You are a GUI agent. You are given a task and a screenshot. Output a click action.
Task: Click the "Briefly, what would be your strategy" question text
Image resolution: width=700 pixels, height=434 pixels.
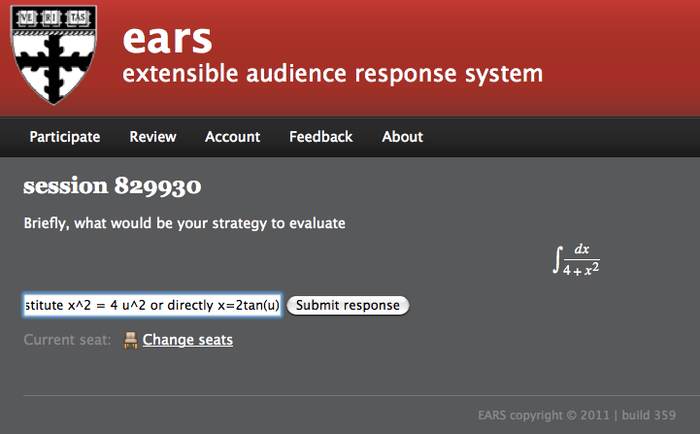pyautogui.click(x=184, y=224)
